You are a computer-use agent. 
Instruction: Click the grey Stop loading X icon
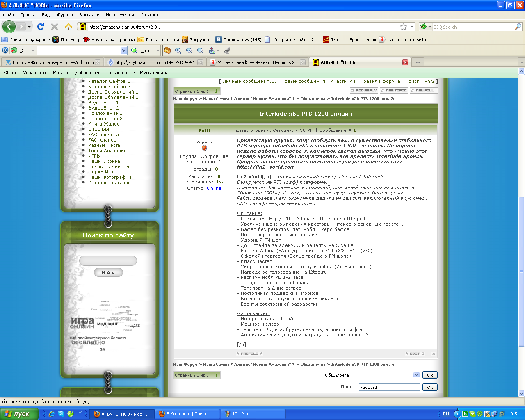(x=55, y=27)
